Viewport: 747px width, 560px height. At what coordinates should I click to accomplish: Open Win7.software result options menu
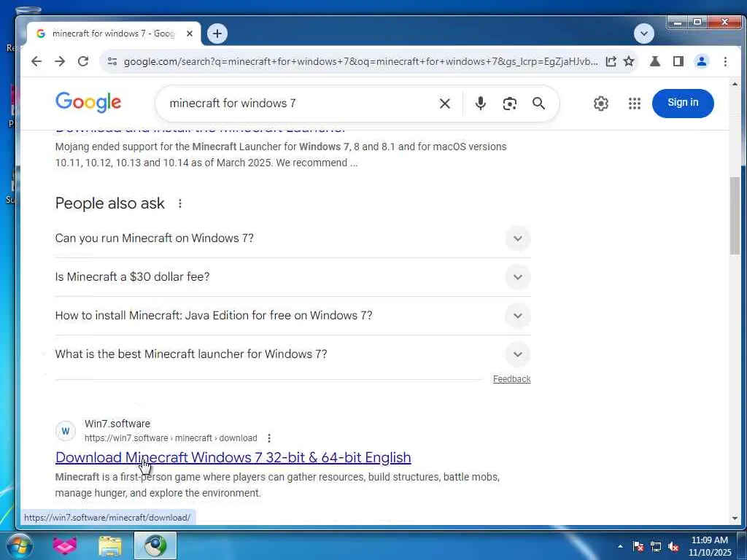coord(269,438)
